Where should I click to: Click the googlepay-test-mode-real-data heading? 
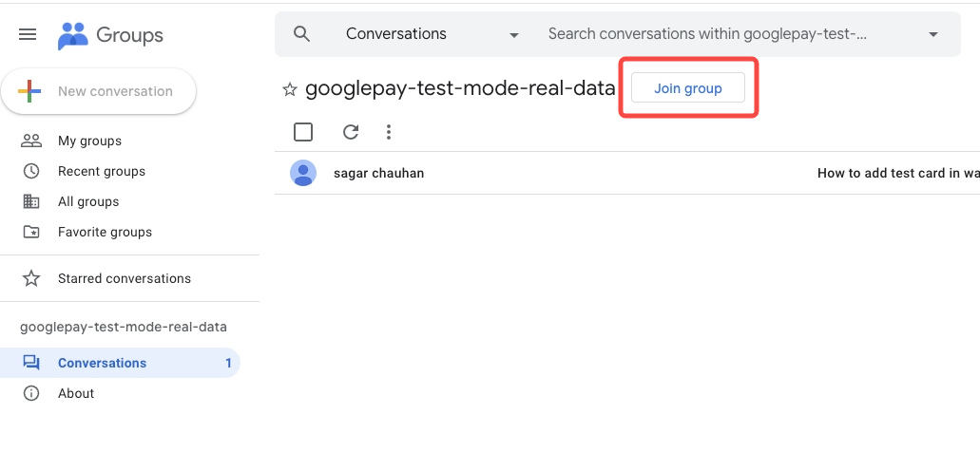click(x=460, y=88)
